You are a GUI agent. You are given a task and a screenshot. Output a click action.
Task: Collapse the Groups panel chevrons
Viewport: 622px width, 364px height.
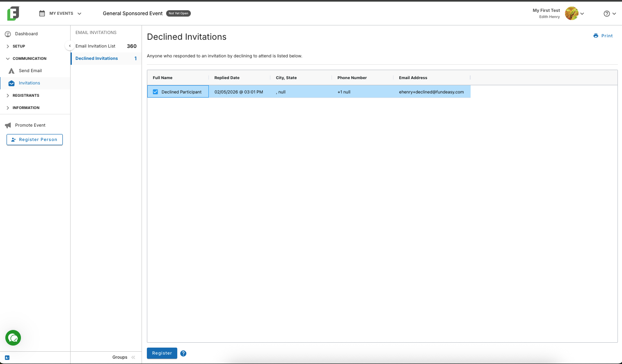tap(133, 357)
